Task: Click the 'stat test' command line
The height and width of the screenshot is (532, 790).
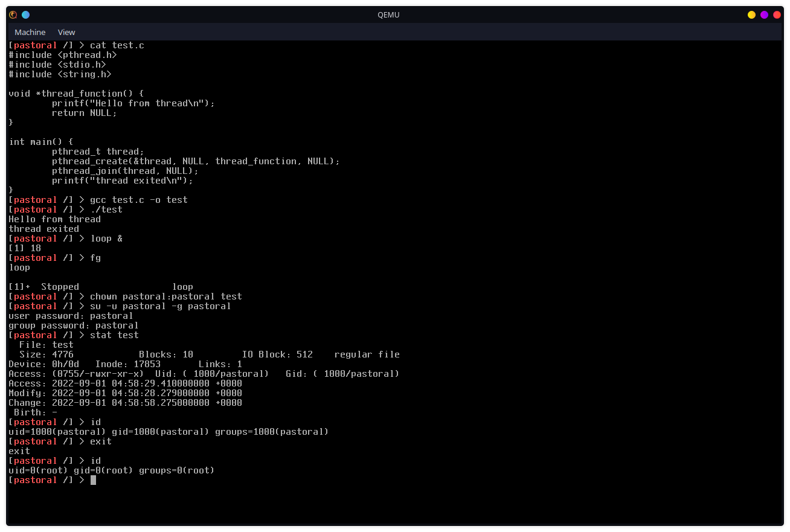Action: 114,335
